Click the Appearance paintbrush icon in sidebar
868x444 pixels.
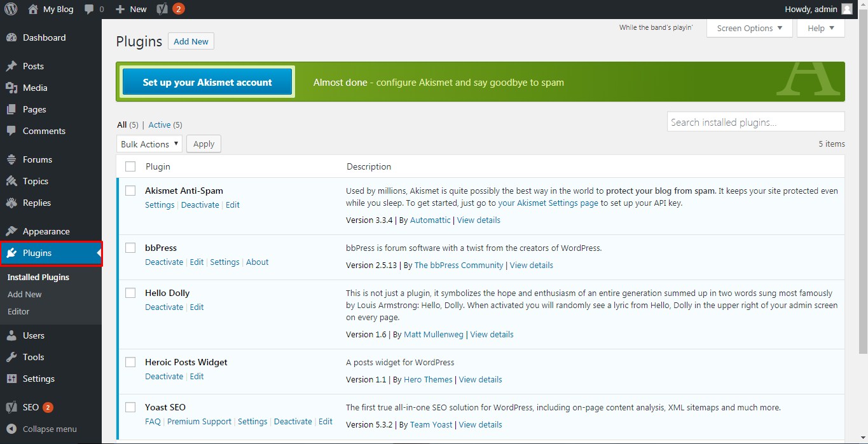coord(11,231)
